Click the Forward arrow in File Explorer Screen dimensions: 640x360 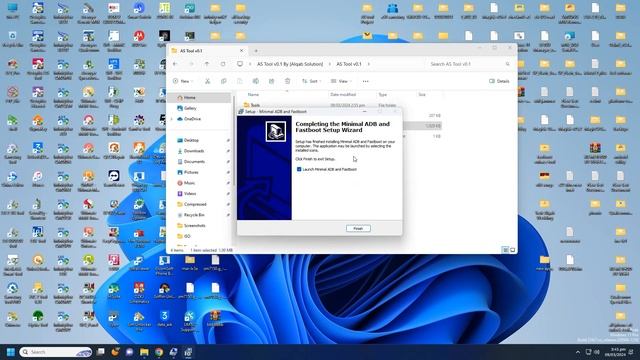pos(191,64)
